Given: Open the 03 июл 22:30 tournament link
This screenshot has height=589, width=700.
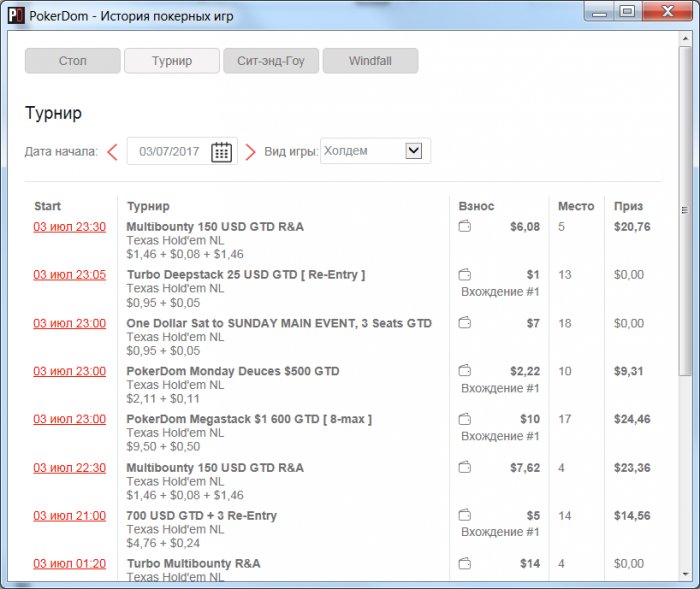Looking at the screenshot, I should click(x=70, y=468).
